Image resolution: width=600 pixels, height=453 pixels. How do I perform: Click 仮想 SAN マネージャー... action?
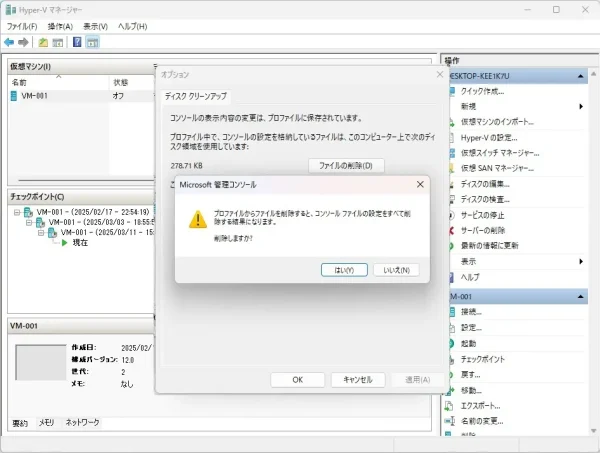click(x=497, y=168)
